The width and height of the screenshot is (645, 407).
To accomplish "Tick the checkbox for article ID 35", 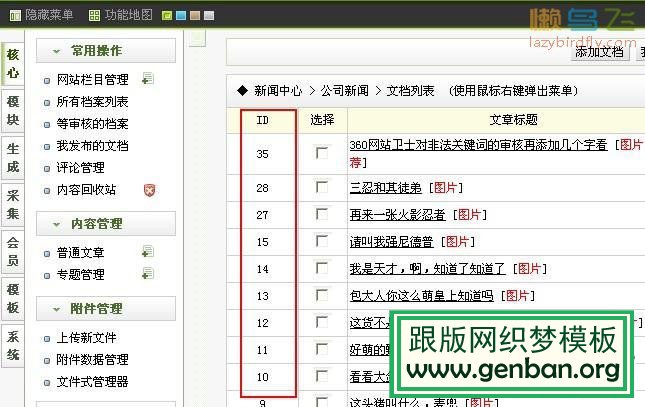I will [x=321, y=153].
